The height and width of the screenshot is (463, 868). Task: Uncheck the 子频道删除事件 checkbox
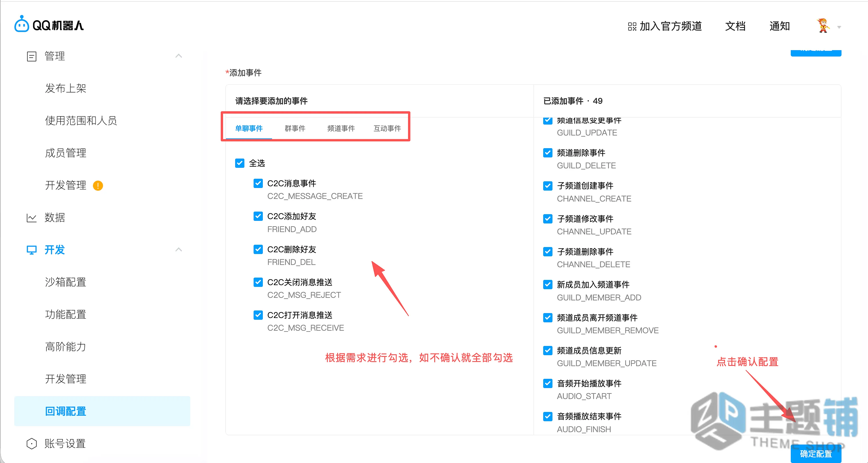pyautogui.click(x=548, y=252)
